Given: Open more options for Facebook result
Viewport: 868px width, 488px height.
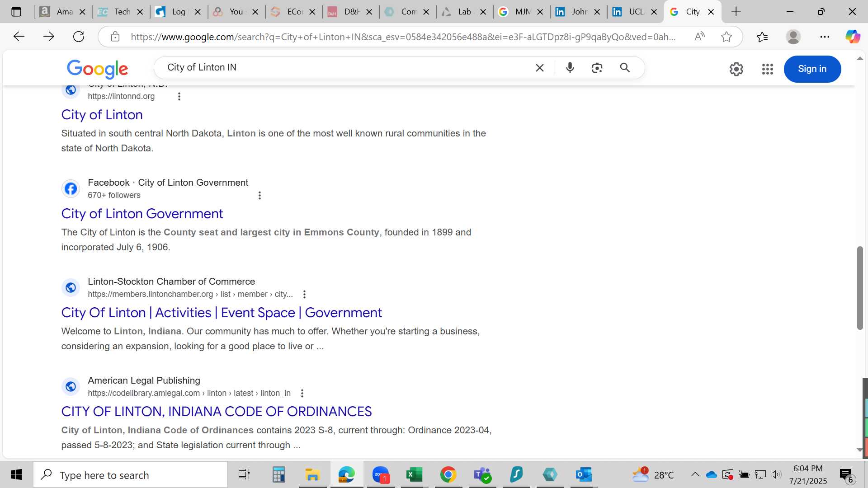Looking at the screenshot, I should pyautogui.click(x=259, y=195).
